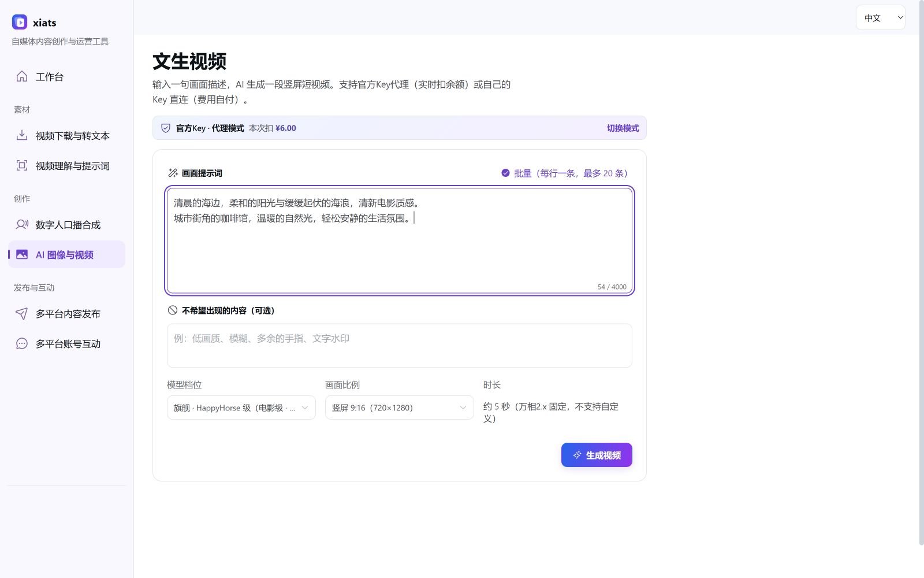
Task: Click the paper-plane icon beside 多平台内容发布
Action: (22, 313)
